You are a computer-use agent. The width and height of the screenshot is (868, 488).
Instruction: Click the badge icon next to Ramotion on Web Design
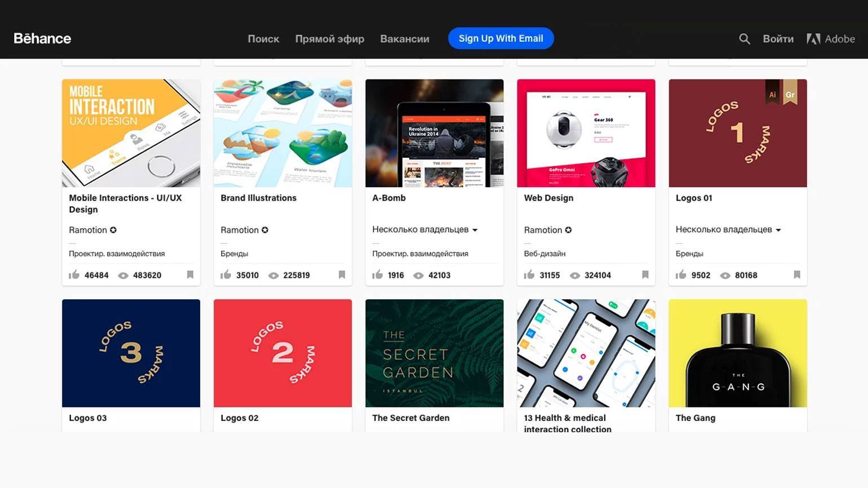tap(568, 230)
